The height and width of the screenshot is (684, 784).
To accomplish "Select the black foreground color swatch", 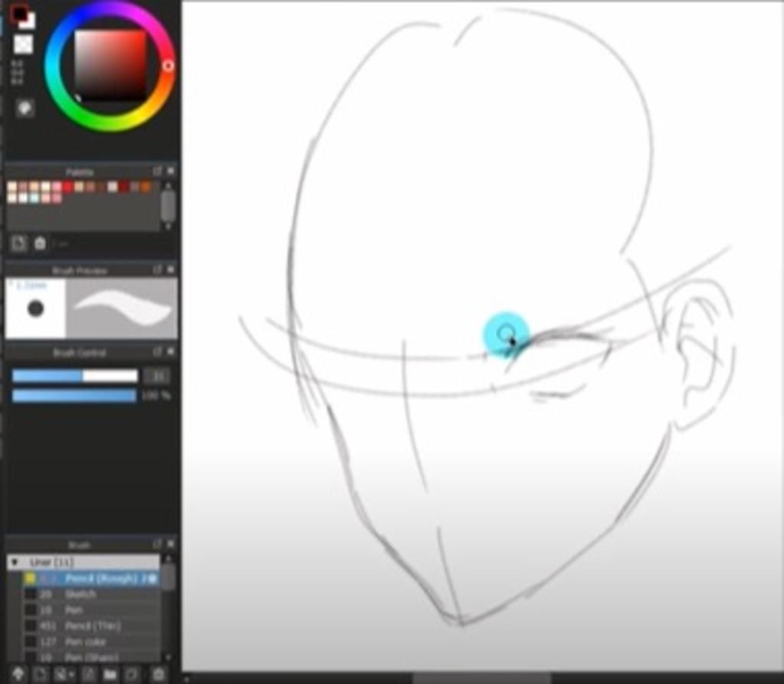I will tap(19, 12).
